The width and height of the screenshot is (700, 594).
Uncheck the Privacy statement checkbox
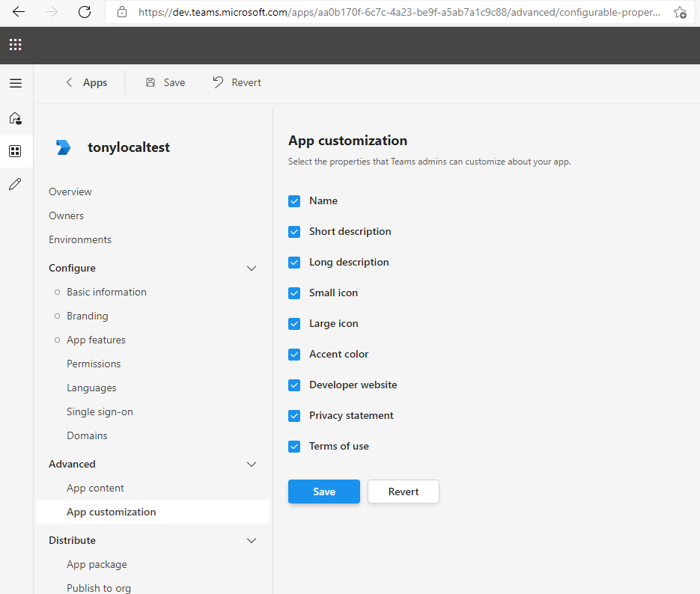click(x=294, y=416)
